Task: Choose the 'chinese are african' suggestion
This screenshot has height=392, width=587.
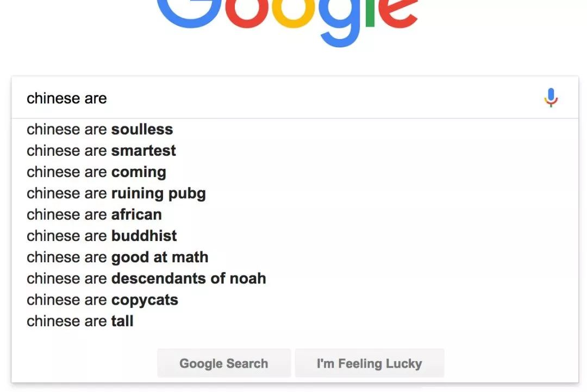Action: click(x=95, y=214)
